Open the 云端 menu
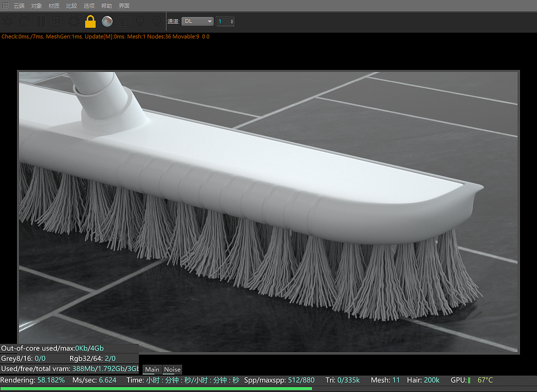Viewport: 537px width, 392px height. tap(19, 6)
